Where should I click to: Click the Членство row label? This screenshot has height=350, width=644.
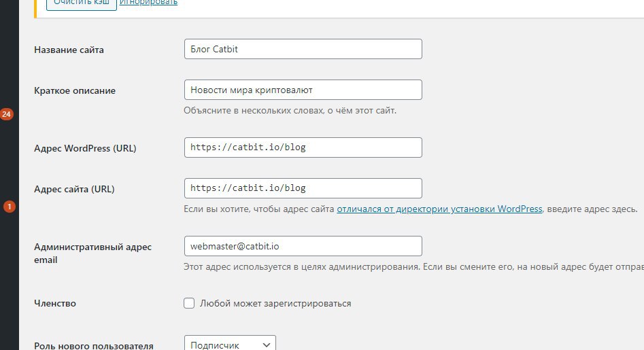55,304
